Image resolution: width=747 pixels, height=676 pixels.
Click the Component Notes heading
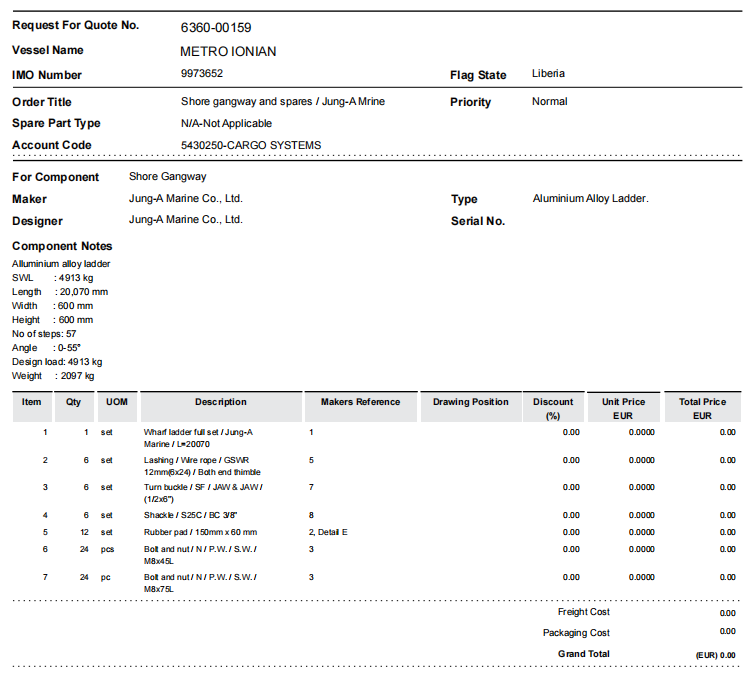click(62, 246)
